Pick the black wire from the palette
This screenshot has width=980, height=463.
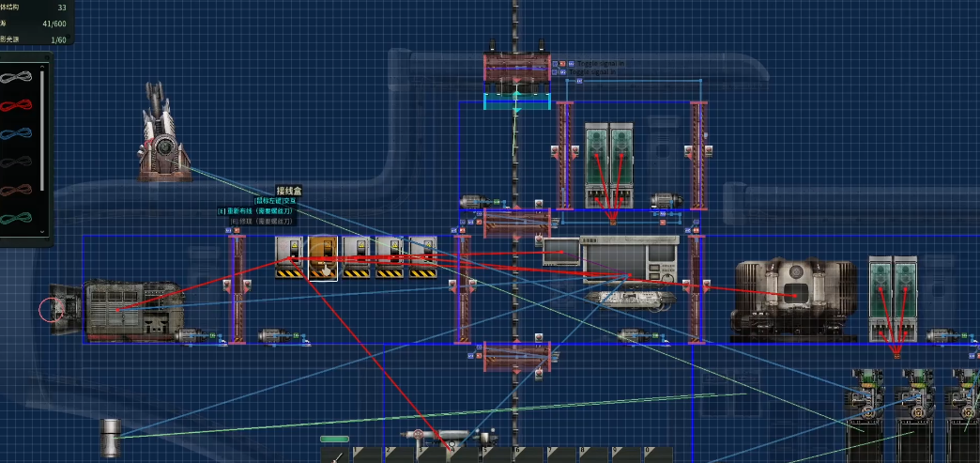[x=16, y=162]
